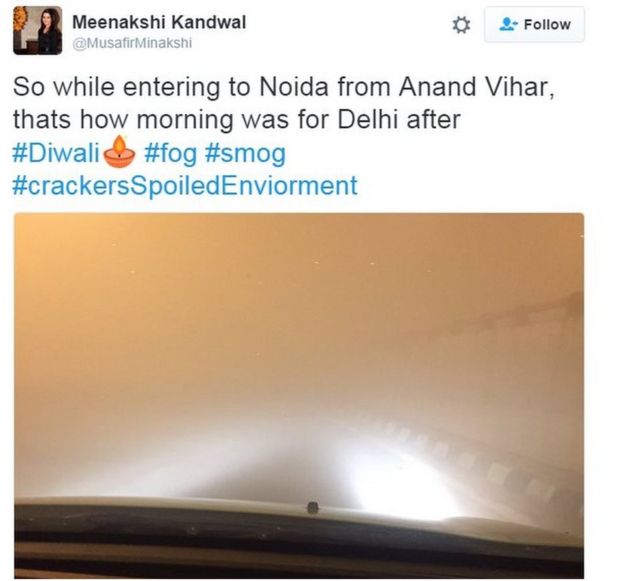Follow Meenakshi Kandwal's account
This screenshot has height=581, width=624.
tap(534, 24)
